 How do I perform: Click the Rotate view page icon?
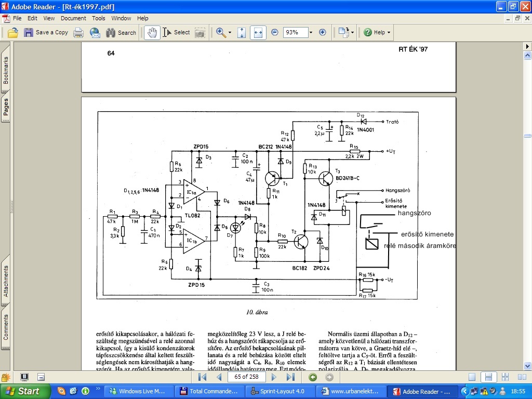[343, 33]
